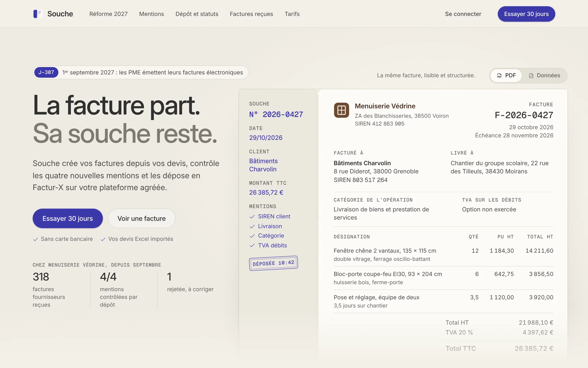Viewport: 588px width, 368px height.
Task: Click header Essayer 30 jours button
Action: click(x=526, y=14)
